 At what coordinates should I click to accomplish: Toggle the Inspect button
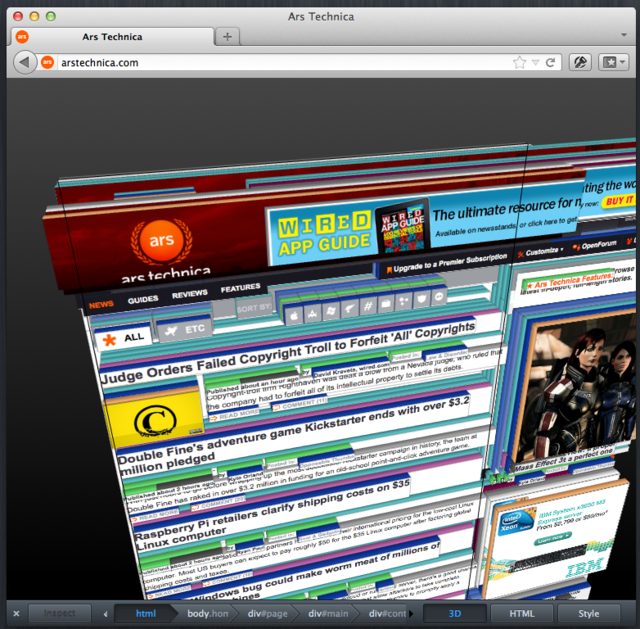tap(60, 613)
